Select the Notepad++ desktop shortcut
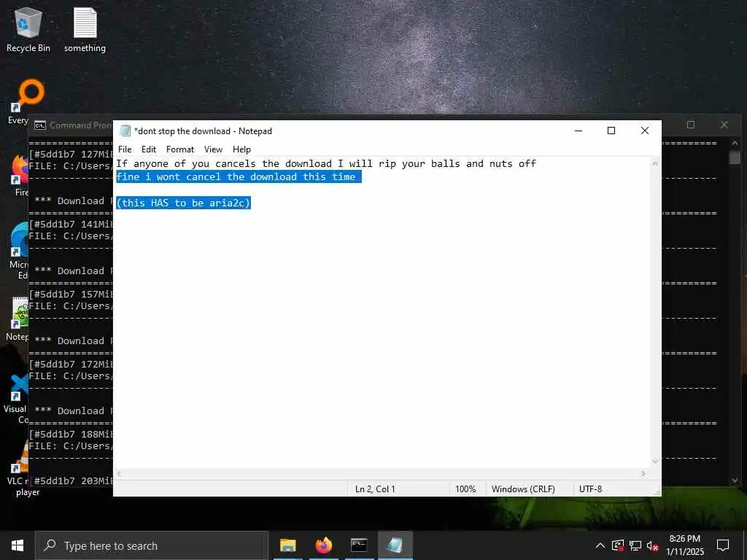The image size is (747, 560). pyautogui.click(x=18, y=319)
